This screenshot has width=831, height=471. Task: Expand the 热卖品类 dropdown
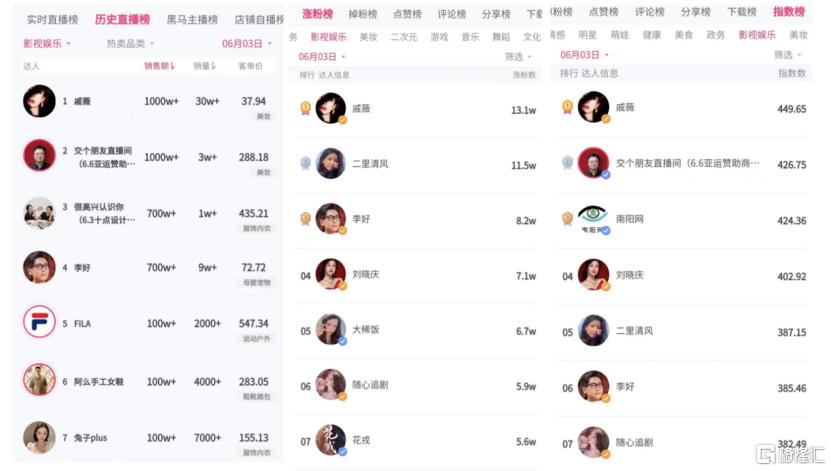pos(130,43)
